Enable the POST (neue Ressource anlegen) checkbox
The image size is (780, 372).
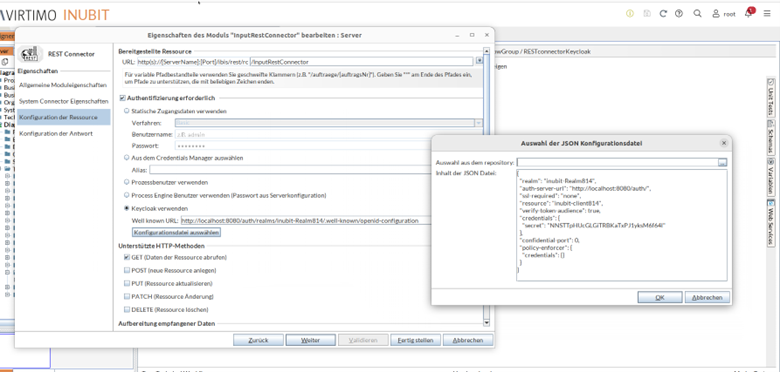pos(127,271)
